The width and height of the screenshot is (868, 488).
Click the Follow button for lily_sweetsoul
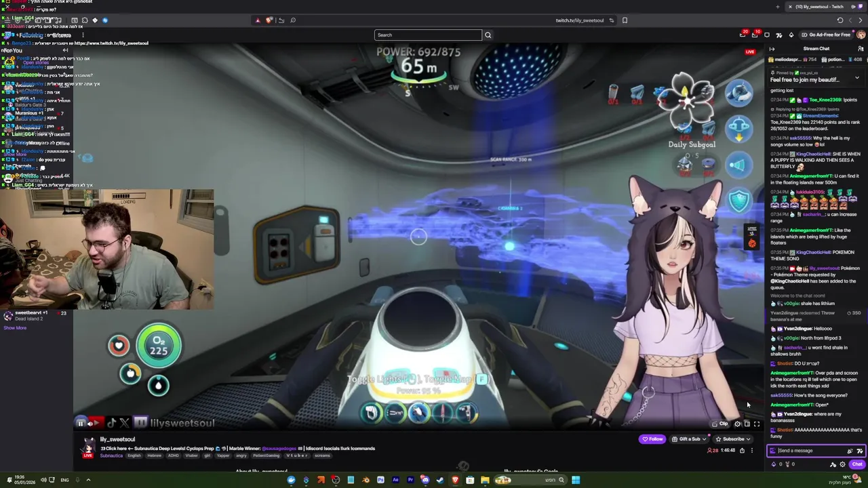click(x=652, y=439)
